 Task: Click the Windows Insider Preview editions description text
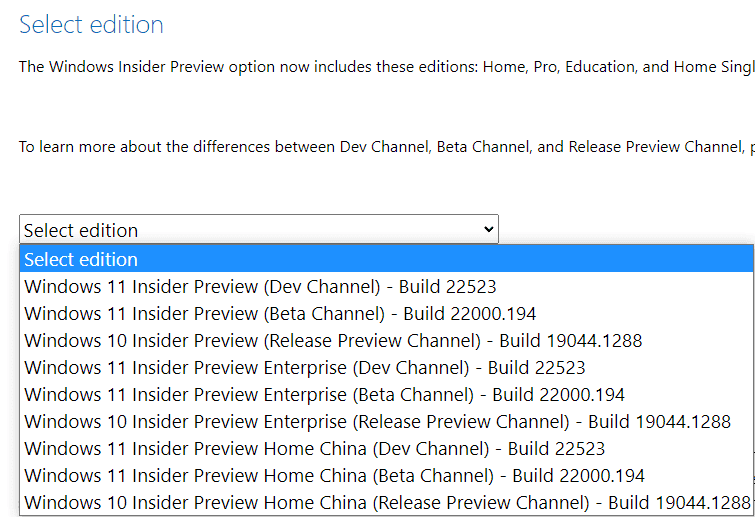tap(387, 66)
